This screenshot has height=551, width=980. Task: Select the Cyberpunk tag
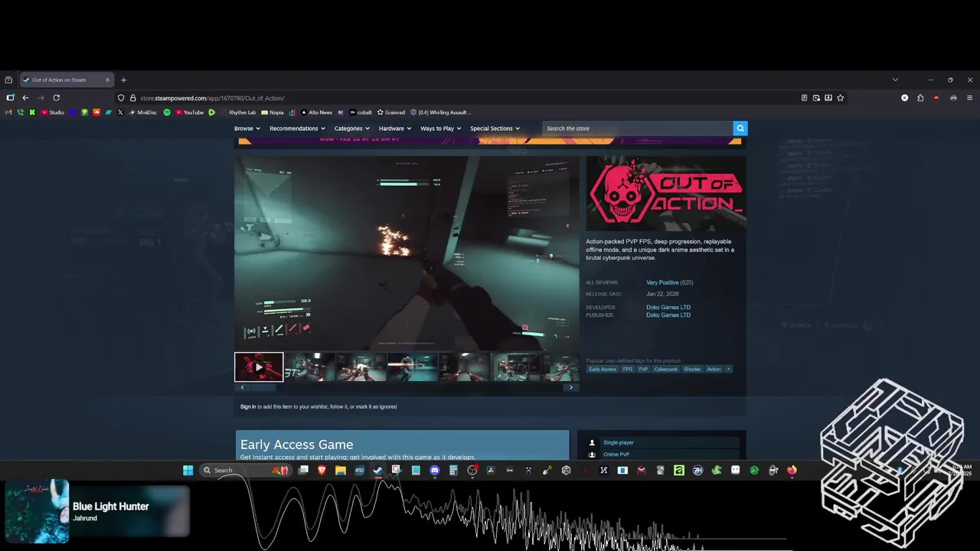coord(666,370)
